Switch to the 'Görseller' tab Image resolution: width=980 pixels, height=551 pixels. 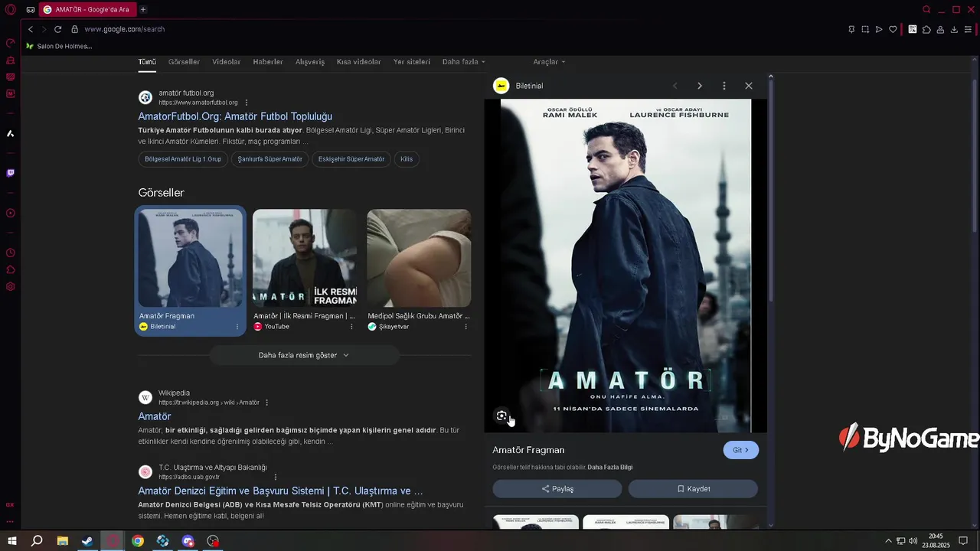pyautogui.click(x=184, y=62)
